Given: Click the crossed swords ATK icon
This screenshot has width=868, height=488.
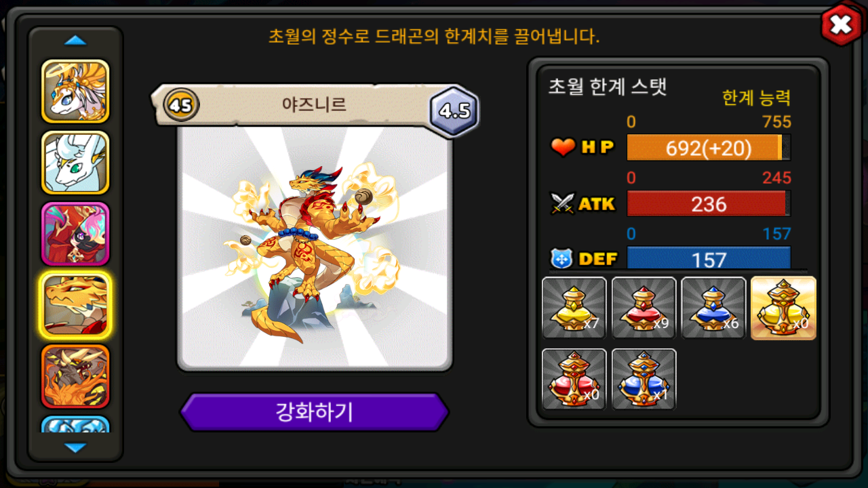Looking at the screenshot, I should tap(563, 203).
